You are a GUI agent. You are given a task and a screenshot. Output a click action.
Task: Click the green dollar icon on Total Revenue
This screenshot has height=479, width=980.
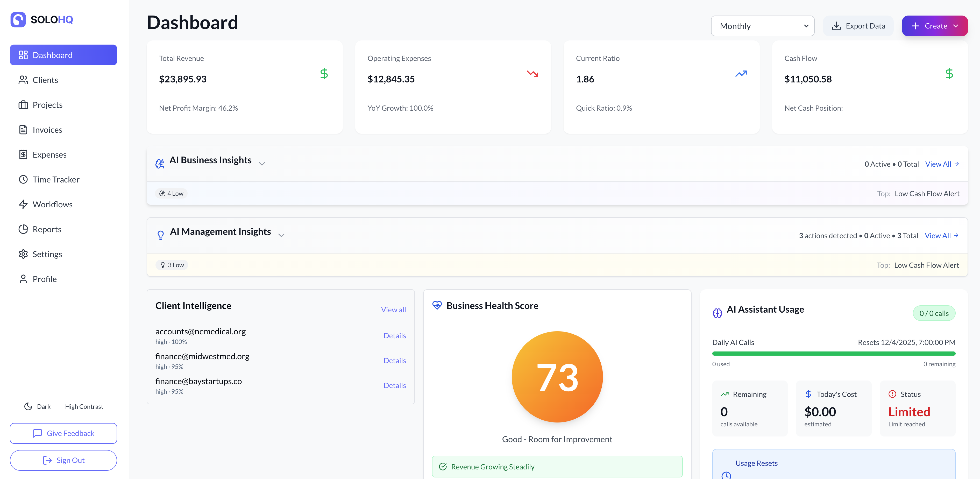pyautogui.click(x=324, y=73)
